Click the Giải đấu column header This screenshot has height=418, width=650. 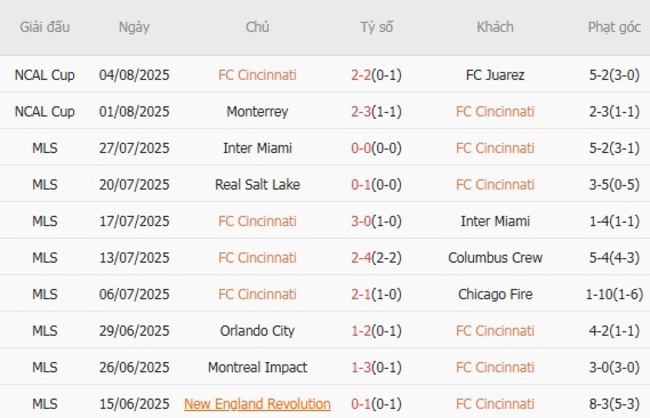coord(44,27)
